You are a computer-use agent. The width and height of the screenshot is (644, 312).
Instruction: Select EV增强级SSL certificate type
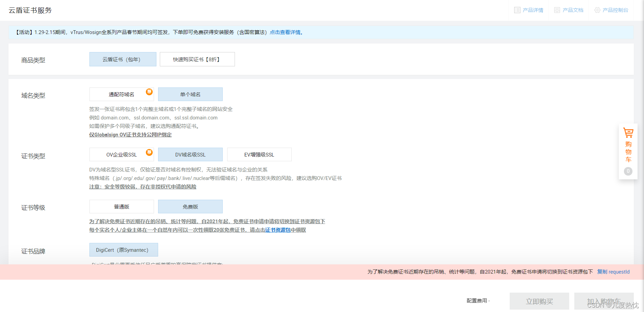259,154
